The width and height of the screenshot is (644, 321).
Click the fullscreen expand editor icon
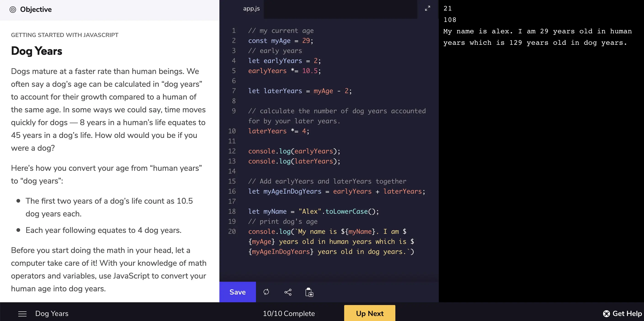click(x=428, y=8)
